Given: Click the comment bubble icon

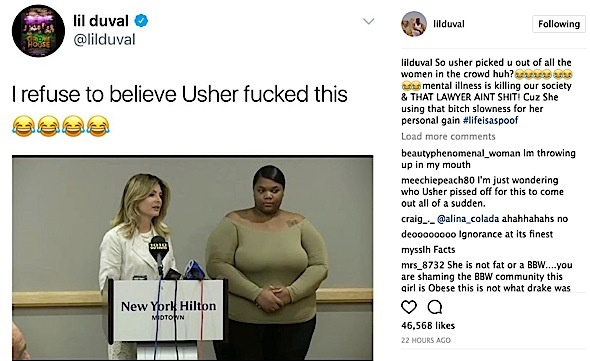Looking at the screenshot, I should [x=435, y=307].
